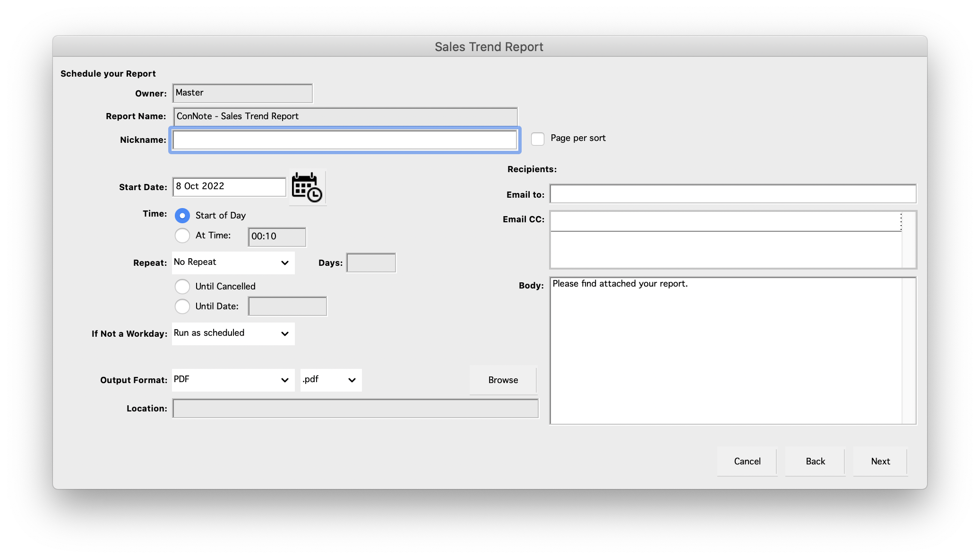Click the Location path field
980x559 pixels.
click(x=355, y=409)
